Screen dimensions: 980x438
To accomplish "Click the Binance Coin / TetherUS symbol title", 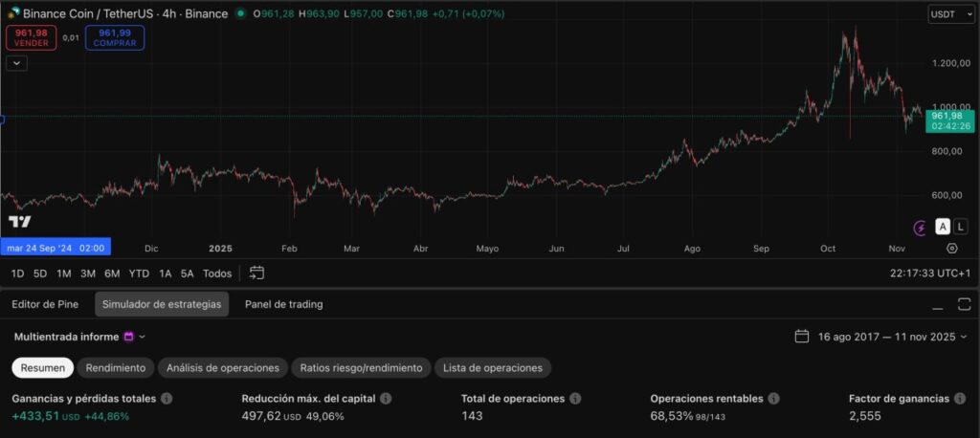I will tap(89, 13).
